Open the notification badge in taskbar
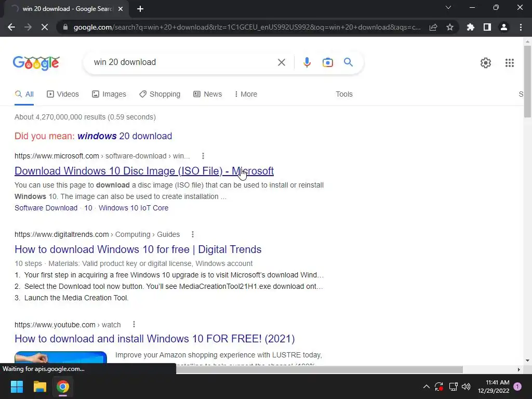 (517, 386)
